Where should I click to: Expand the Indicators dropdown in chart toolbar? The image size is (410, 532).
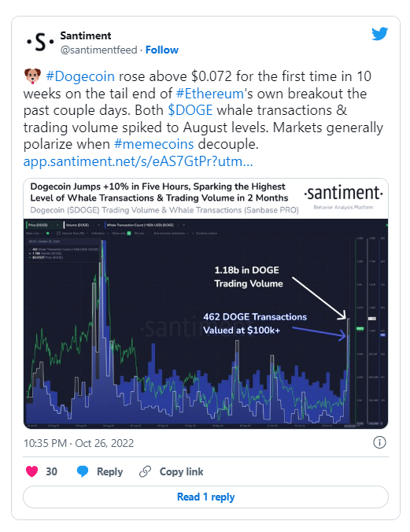[100, 234]
